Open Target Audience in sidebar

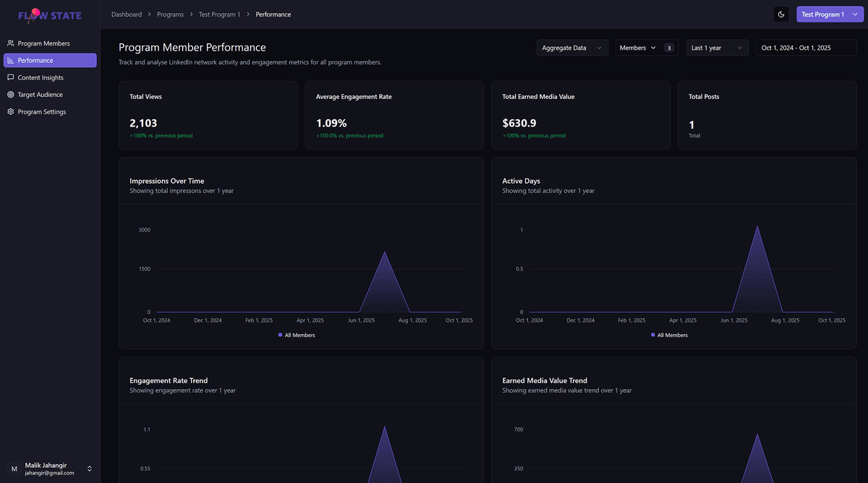point(40,95)
